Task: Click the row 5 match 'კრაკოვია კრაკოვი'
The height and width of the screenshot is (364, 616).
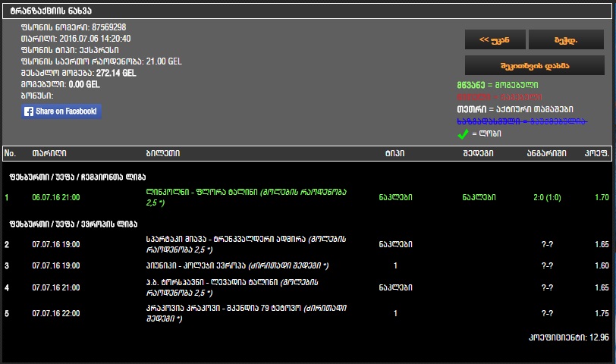Action: [183, 308]
